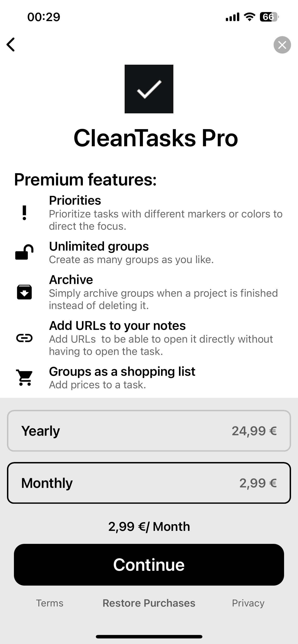Tap the battery indicator in status bar
The width and height of the screenshot is (298, 644).
(269, 17)
